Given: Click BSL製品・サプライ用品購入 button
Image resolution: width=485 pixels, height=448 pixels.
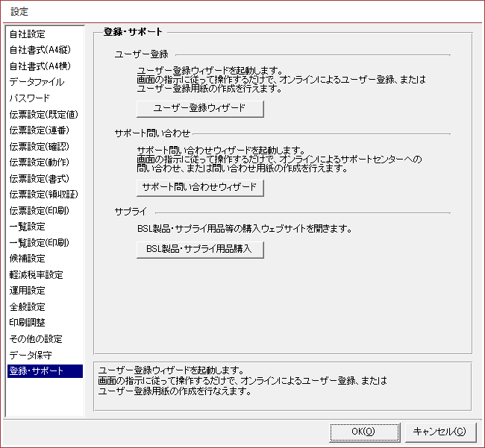Looking at the screenshot, I should click(200, 250).
